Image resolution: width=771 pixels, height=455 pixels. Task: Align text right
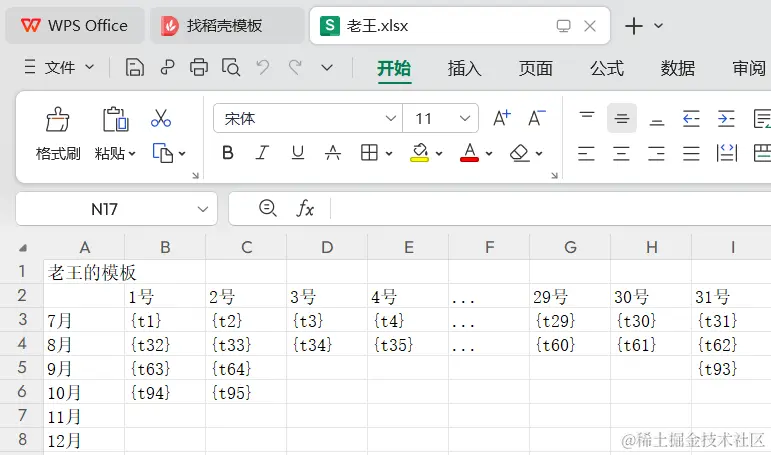(x=656, y=153)
